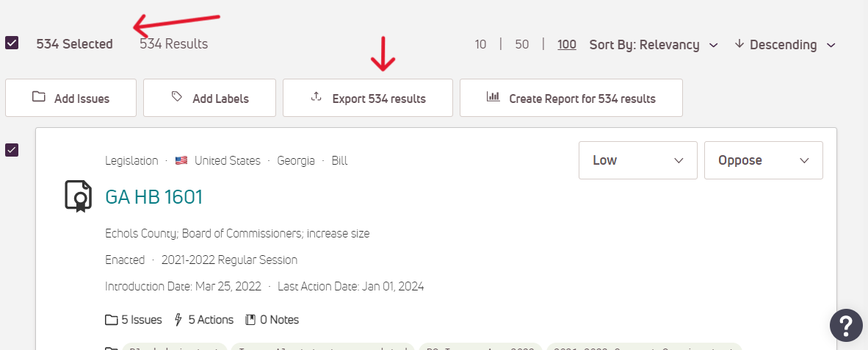Select the 100 per page option

coord(567,44)
